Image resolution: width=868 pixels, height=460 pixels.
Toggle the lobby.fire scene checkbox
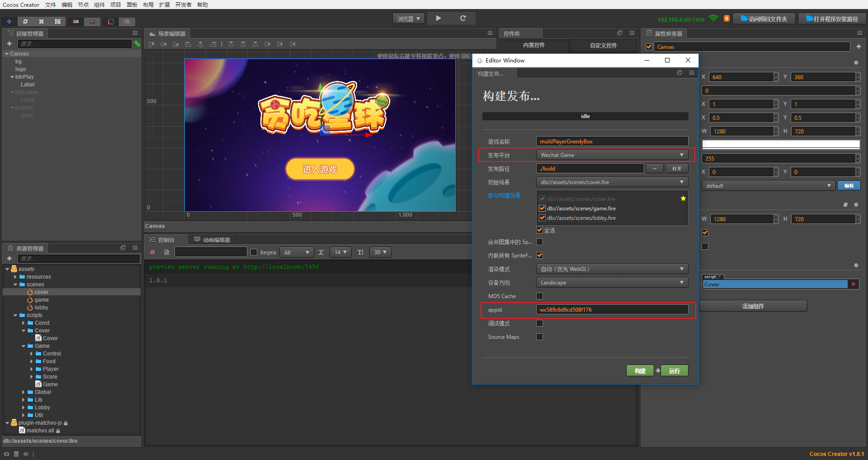[x=542, y=218]
